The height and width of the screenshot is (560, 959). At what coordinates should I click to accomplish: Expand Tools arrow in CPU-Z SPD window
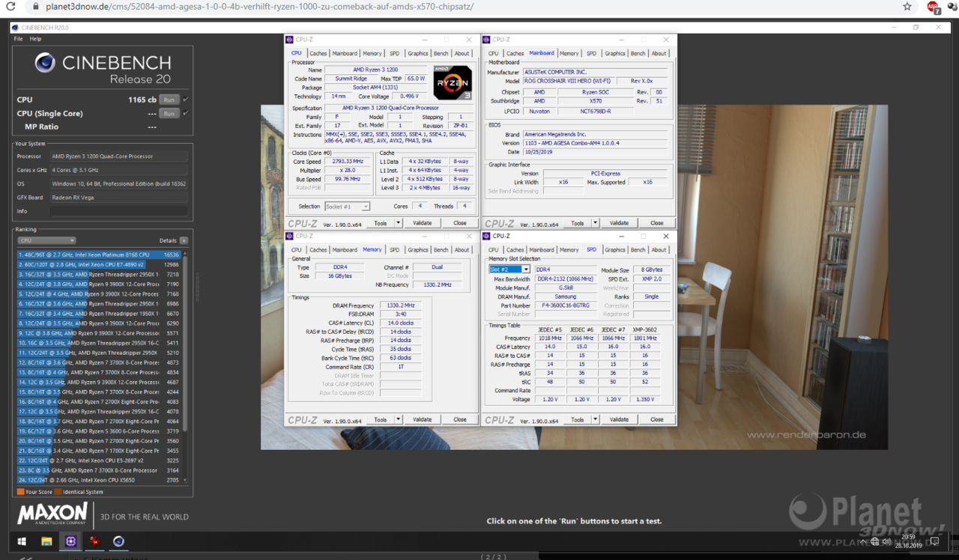595,419
